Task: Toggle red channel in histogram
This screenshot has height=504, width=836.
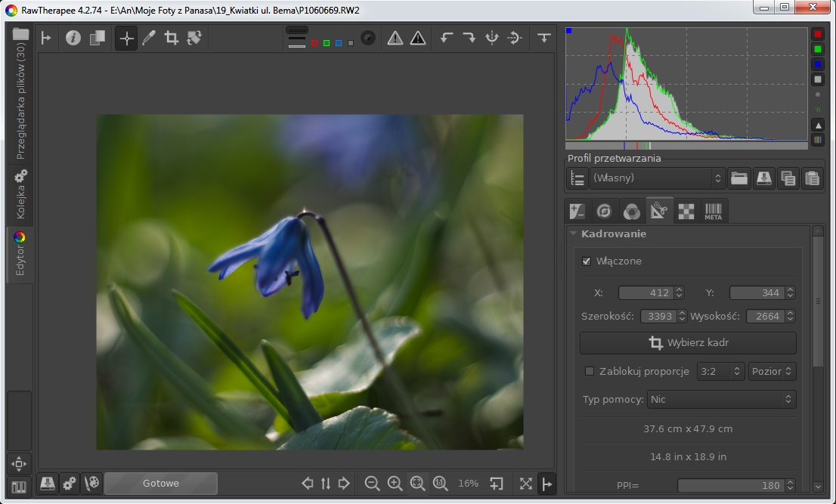Action: 817,35
